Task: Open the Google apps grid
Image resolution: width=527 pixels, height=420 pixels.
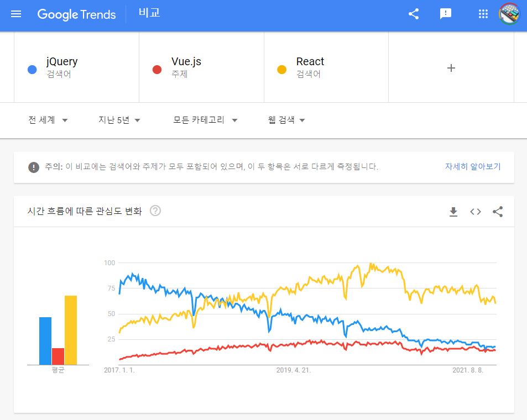Action: [x=483, y=14]
